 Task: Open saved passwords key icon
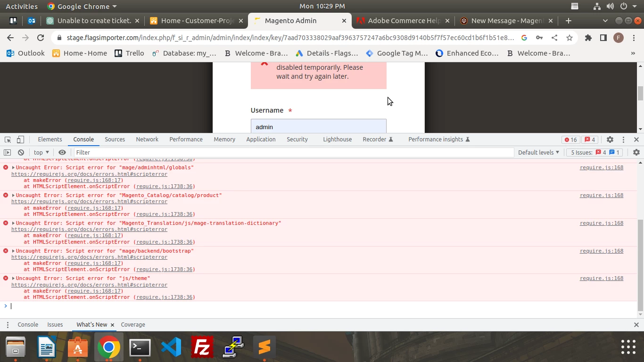click(x=539, y=38)
